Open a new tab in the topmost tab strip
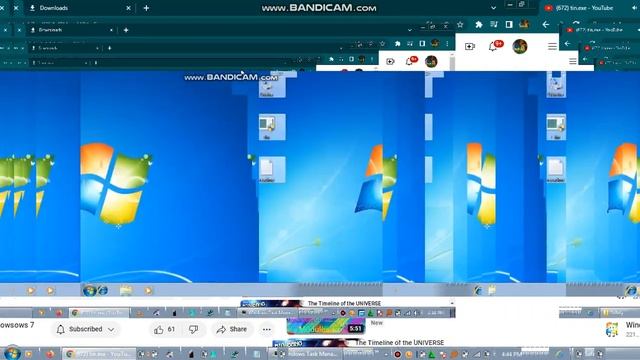The height and width of the screenshot is (360, 640). pyautogui.click(x=146, y=8)
